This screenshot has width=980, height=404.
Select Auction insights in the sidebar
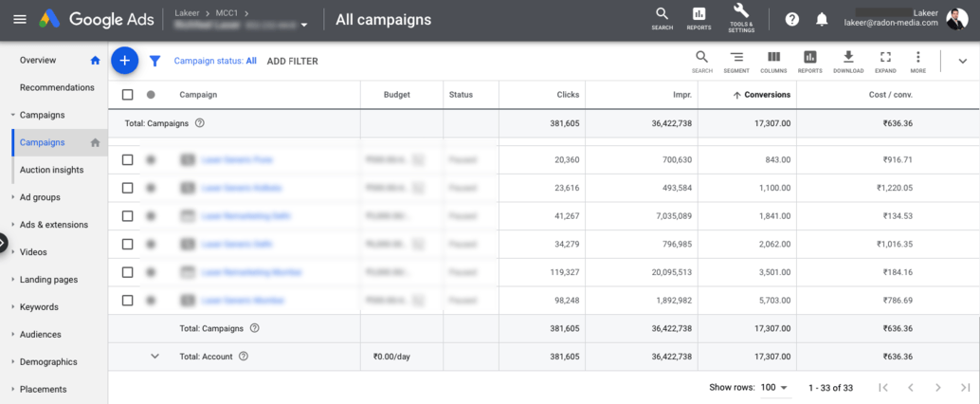(51, 170)
